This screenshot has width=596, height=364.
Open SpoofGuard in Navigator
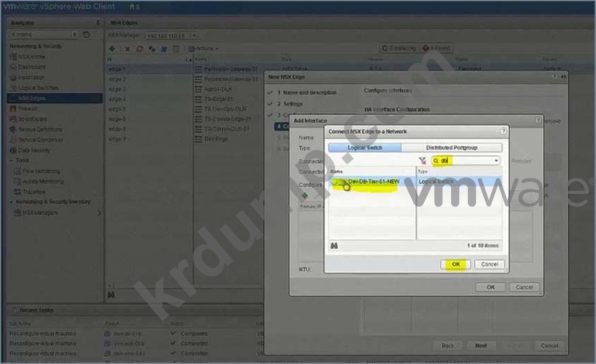32,119
